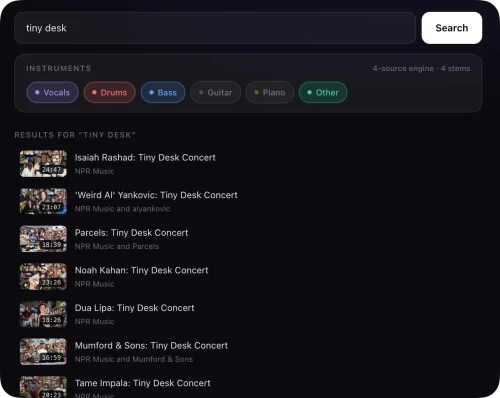
Task: Click the '4-source engine · 4 stems' label
Action: coord(421,69)
